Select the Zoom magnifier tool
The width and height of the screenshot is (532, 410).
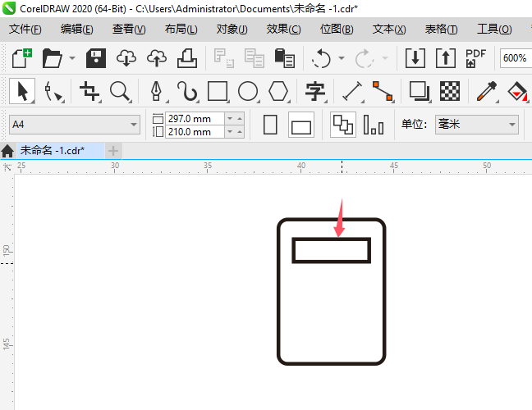(120, 91)
